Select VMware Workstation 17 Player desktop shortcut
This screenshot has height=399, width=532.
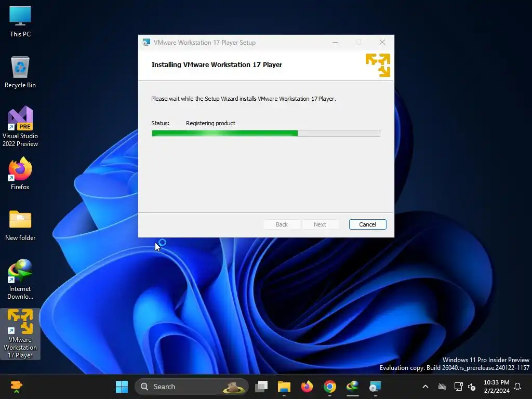tap(20, 334)
